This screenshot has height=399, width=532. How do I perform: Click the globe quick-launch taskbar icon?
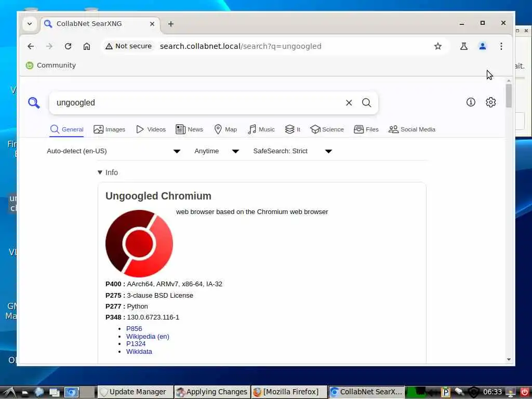(x=39, y=392)
